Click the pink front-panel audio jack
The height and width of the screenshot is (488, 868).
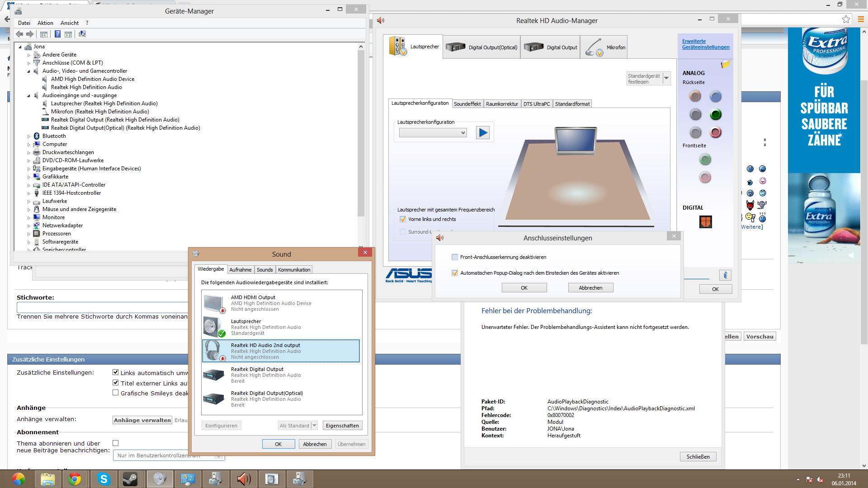point(705,178)
